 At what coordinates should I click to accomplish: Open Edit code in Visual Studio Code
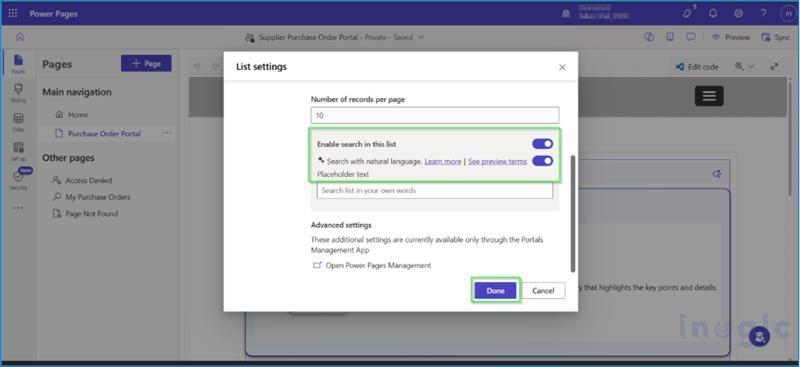click(696, 67)
